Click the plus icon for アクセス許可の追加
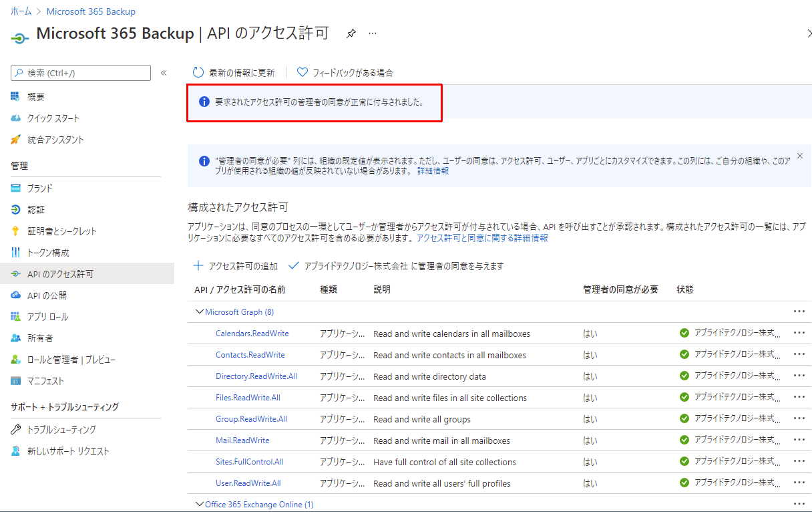The height and width of the screenshot is (512, 812). coord(198,265)
